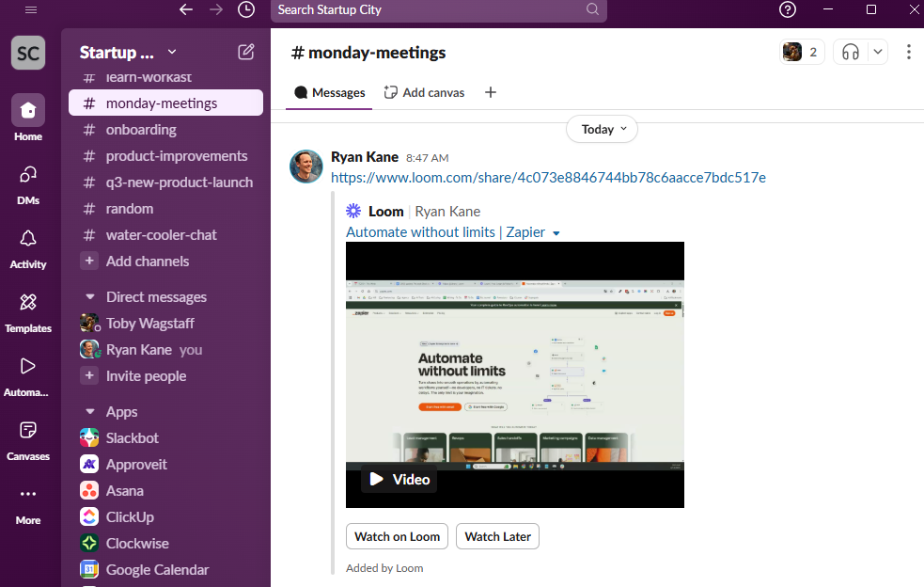Open Automations in the sidebar
Screen dimensions: 924x587
[x=26, y=376]
